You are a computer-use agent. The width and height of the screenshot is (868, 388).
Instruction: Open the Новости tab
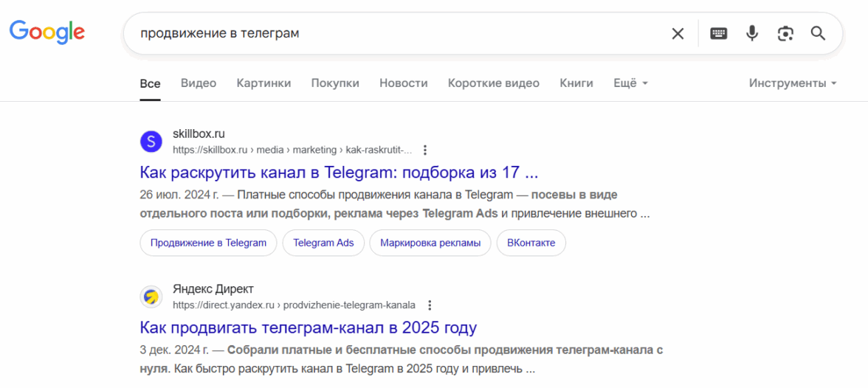pos(403,83)
